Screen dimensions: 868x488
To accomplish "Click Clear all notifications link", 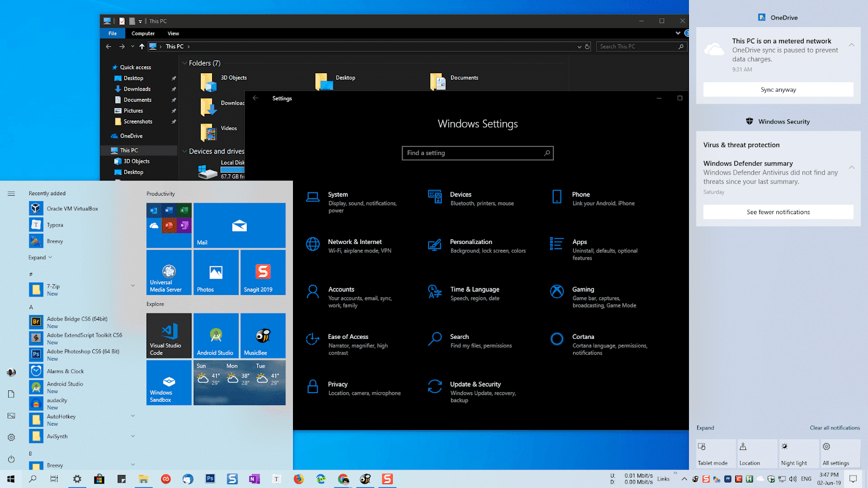I will point(835,428).
